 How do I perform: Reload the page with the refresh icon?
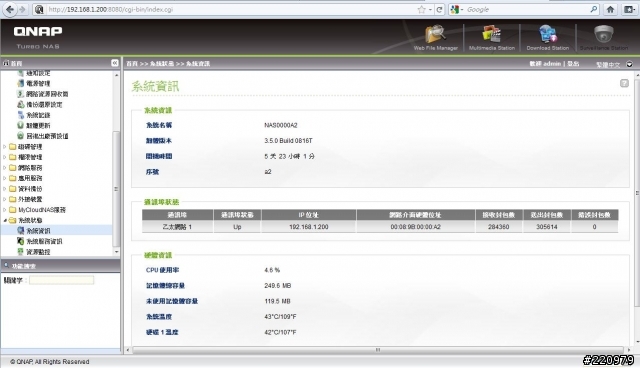coord(440,9)
